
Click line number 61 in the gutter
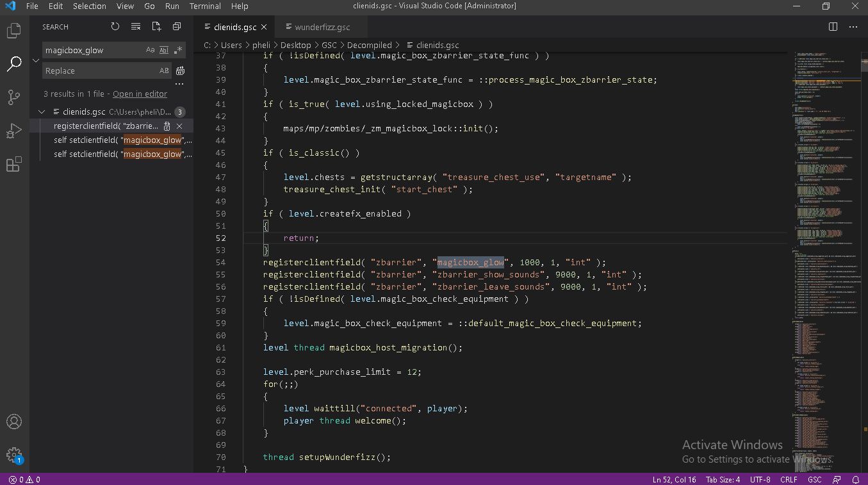pos(220,347)
